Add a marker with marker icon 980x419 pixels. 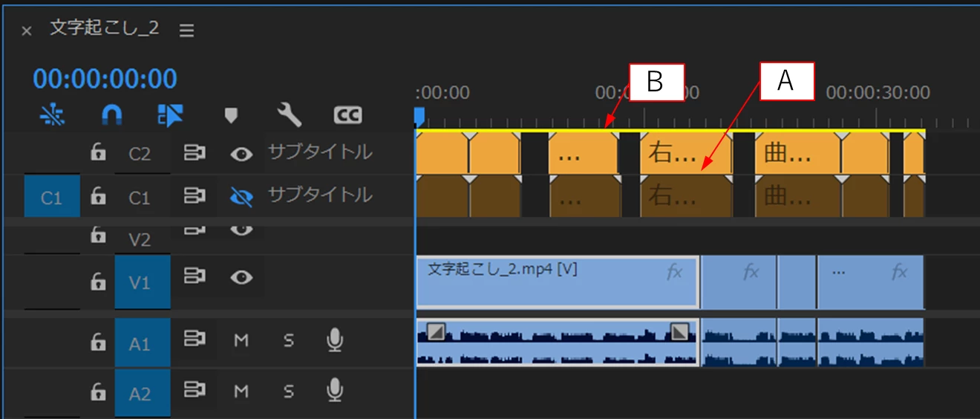click(x=231, y=115)
